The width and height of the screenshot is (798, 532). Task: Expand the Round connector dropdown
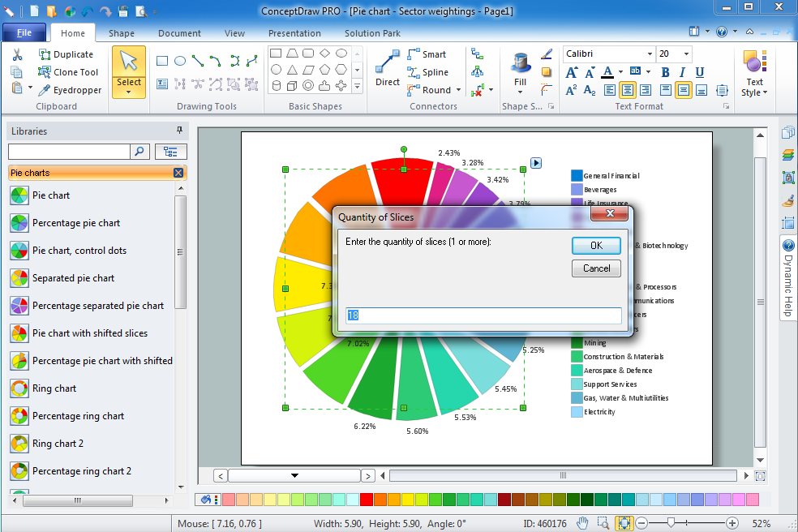pos(457,90)
